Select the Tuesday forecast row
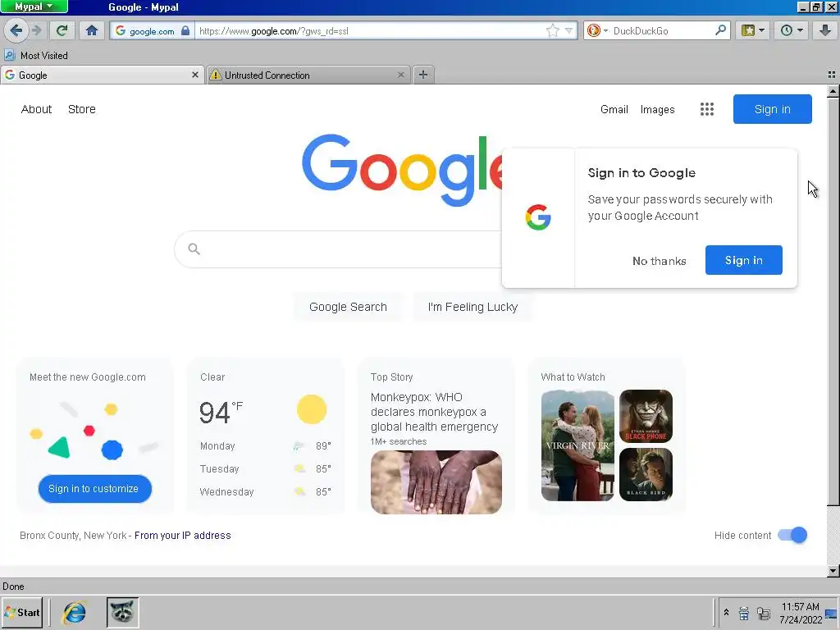The height and width of the screenshot is (630, 840). pyautogui.click(x=266, y=468)
